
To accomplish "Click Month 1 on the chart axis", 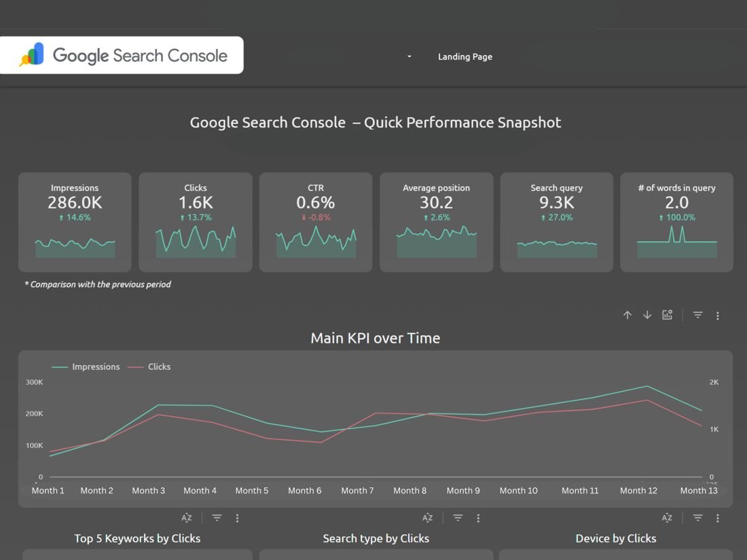I will [48, 491].
